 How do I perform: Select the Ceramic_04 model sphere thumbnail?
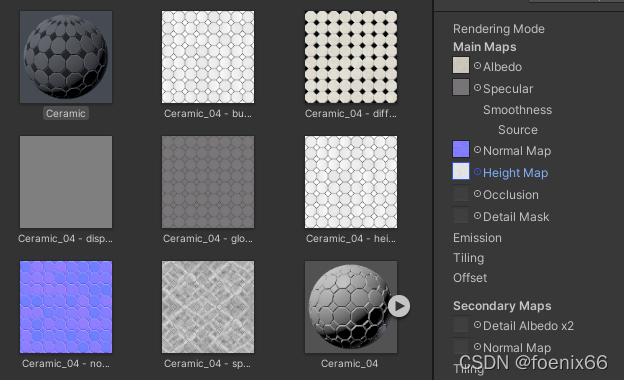[351, 307]
